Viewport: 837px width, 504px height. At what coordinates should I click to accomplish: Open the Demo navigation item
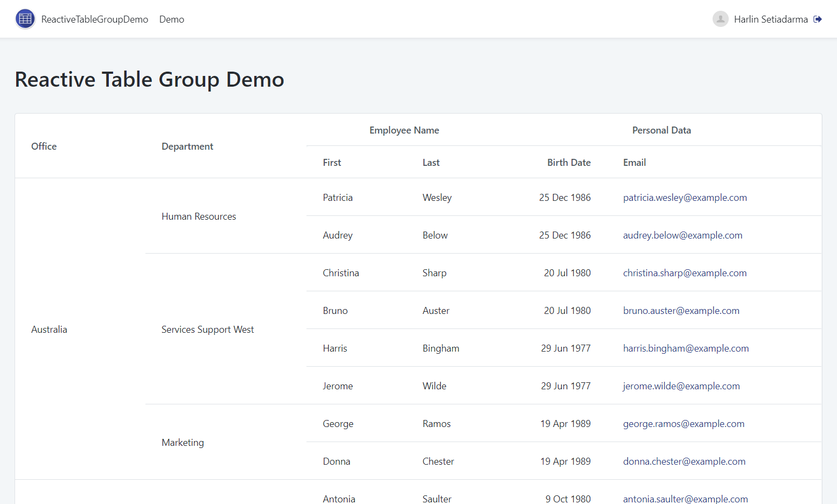pos(171,19)
